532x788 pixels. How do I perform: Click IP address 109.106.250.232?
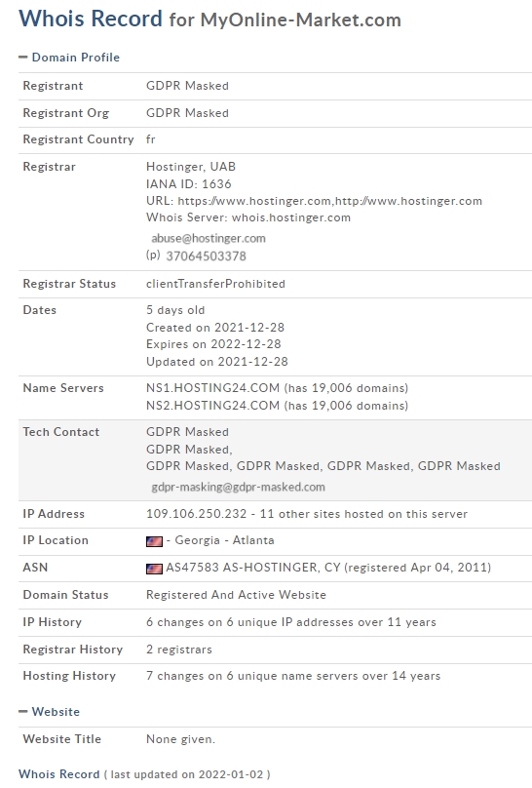tap(196, 514)
